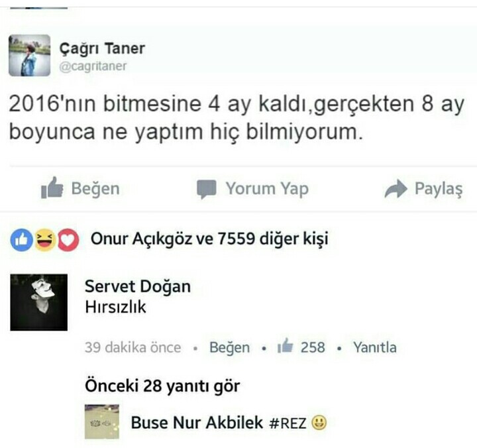The image size is (477, 448).
Task: Open the Servet Doğan name link
Action: pos(138,287)
